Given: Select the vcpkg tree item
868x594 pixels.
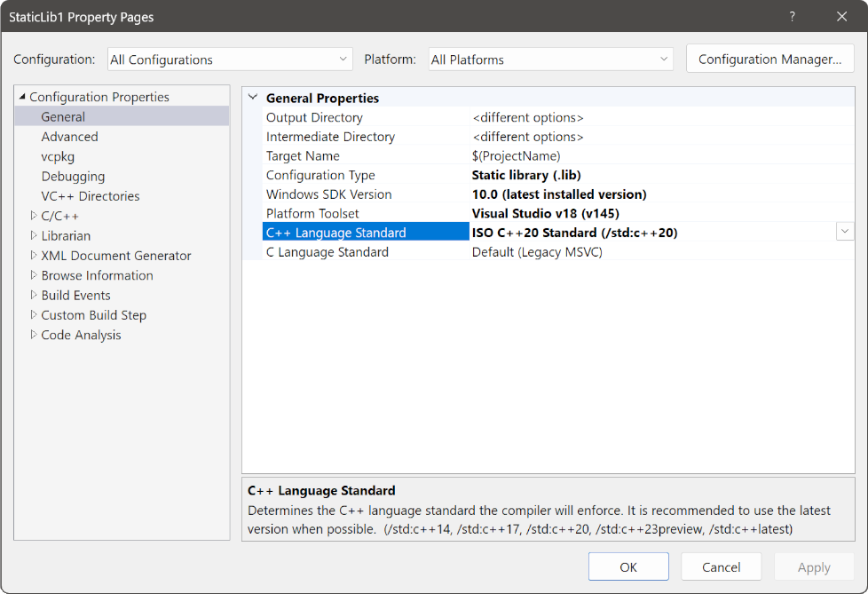Looking at the screenshot, I should [57, 156].
